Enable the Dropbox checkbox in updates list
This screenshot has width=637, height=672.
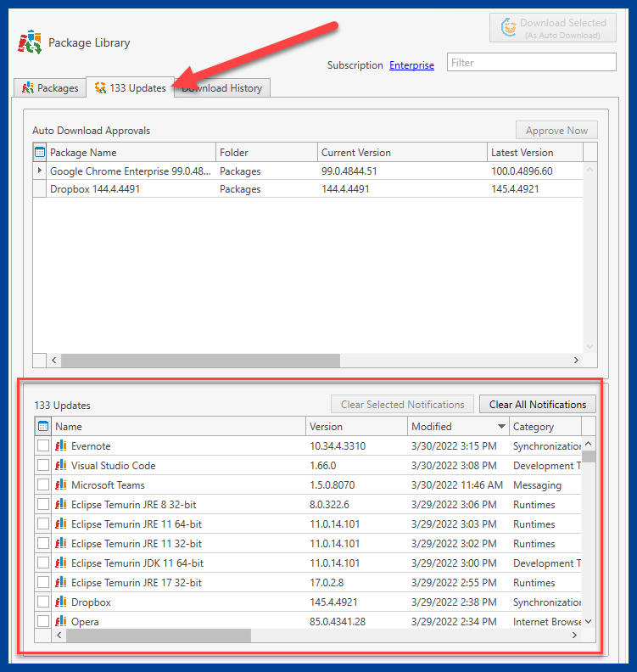tap(43, 602)
